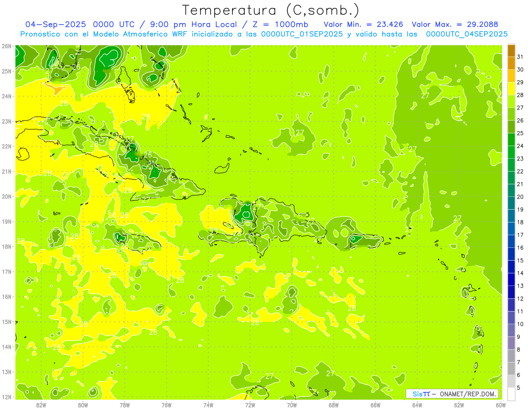Click the "26N" latitude axis label

[6, 46]
